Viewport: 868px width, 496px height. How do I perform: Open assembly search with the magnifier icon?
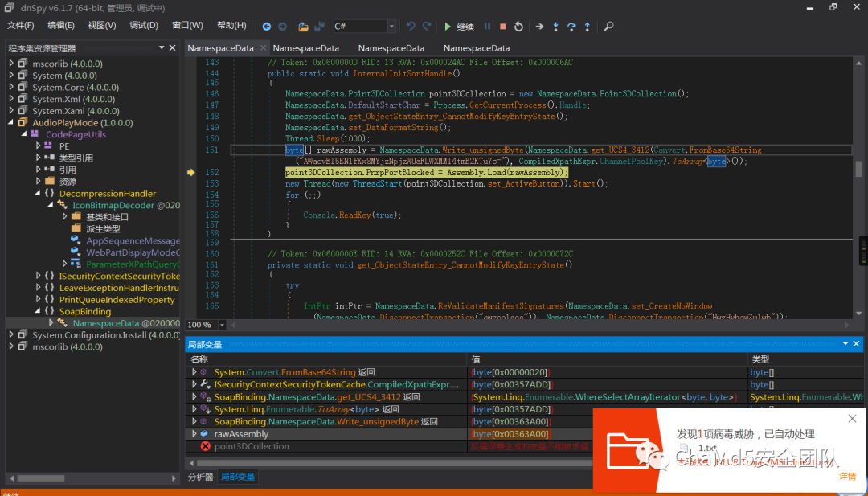[608, 26]
